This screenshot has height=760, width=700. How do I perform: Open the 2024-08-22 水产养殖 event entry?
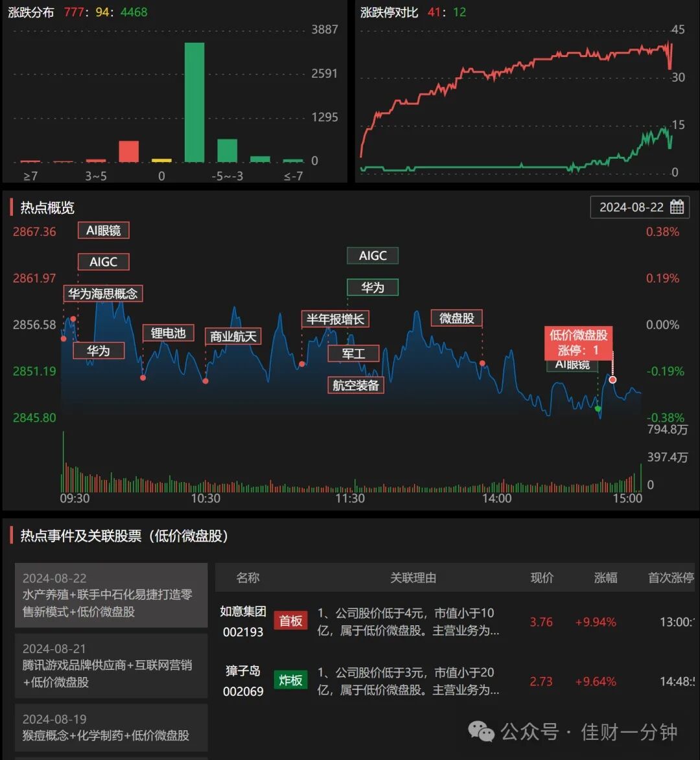tap(111, 595)
